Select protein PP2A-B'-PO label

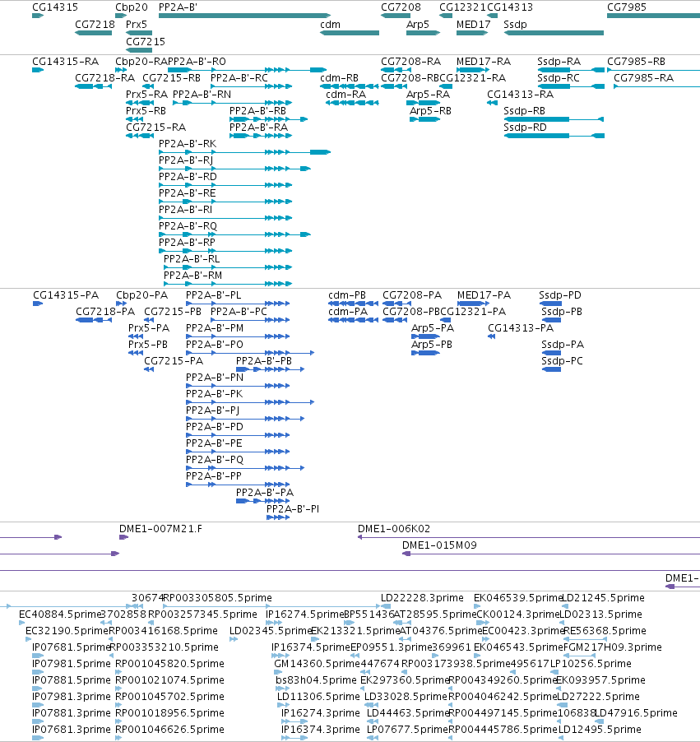(x=215, y=344)
